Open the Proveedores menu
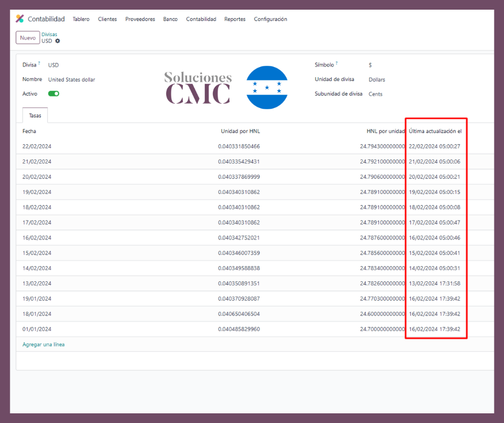This screenshot has height=423, width=504. point(140,19)
